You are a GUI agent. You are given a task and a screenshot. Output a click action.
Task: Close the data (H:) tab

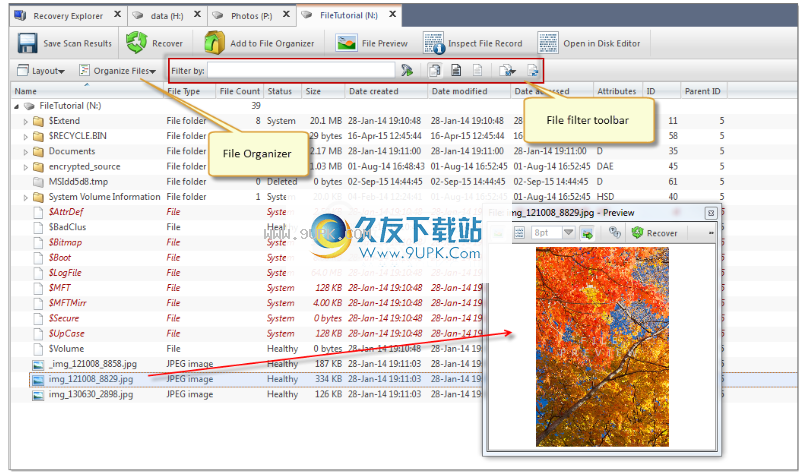(197, 14)
